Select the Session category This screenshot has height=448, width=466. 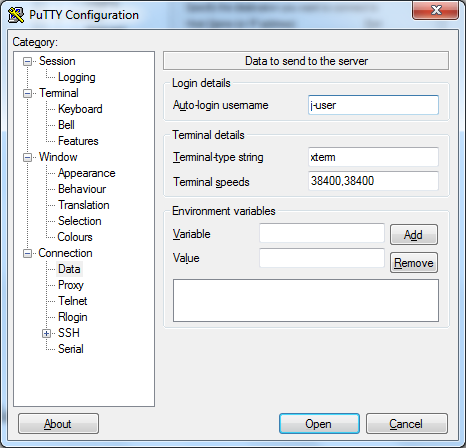(57, 61)
